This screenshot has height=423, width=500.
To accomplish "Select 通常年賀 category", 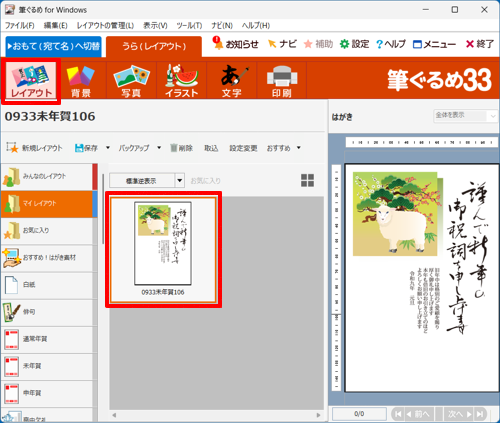I will pos(47,339).
